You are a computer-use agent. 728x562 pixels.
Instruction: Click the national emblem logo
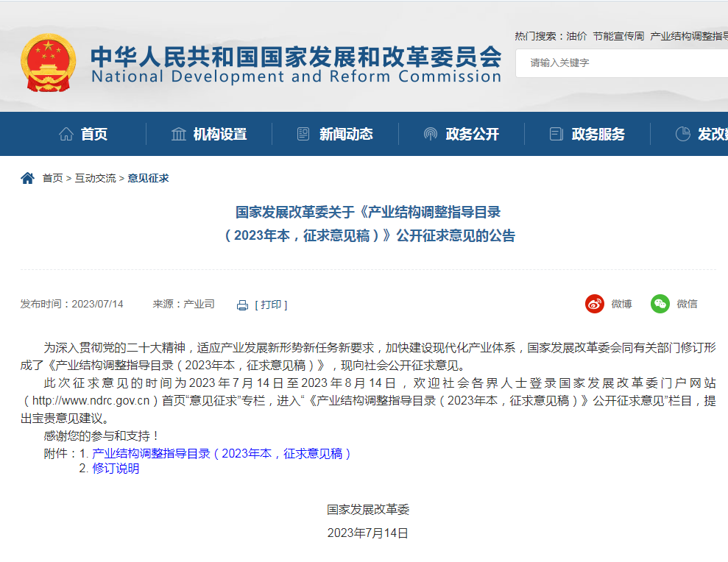(x=48, y=63)
